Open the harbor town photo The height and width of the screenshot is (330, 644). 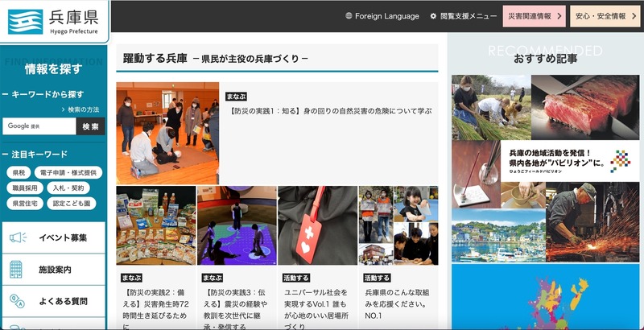[498, 236]
